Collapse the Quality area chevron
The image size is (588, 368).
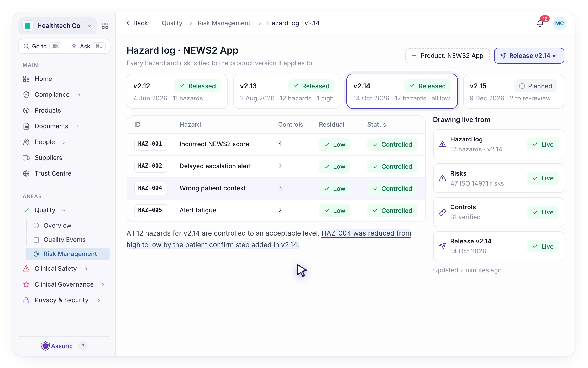point(64,210)
